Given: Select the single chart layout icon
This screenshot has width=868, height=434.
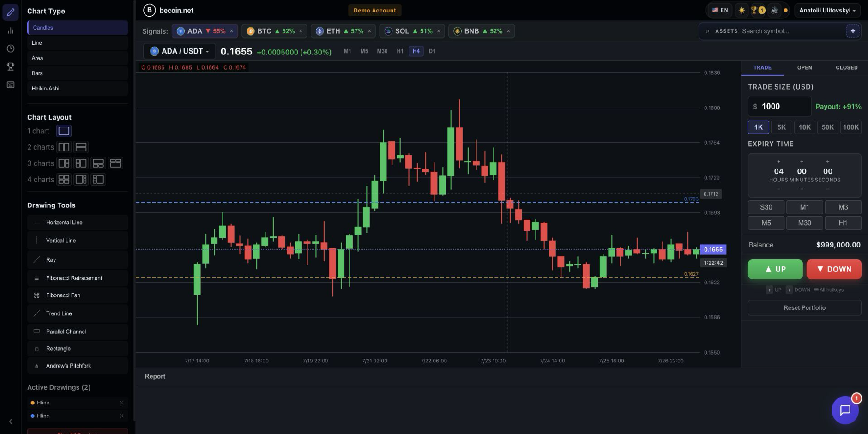Looking at the screenshot, I should point(64,131).
